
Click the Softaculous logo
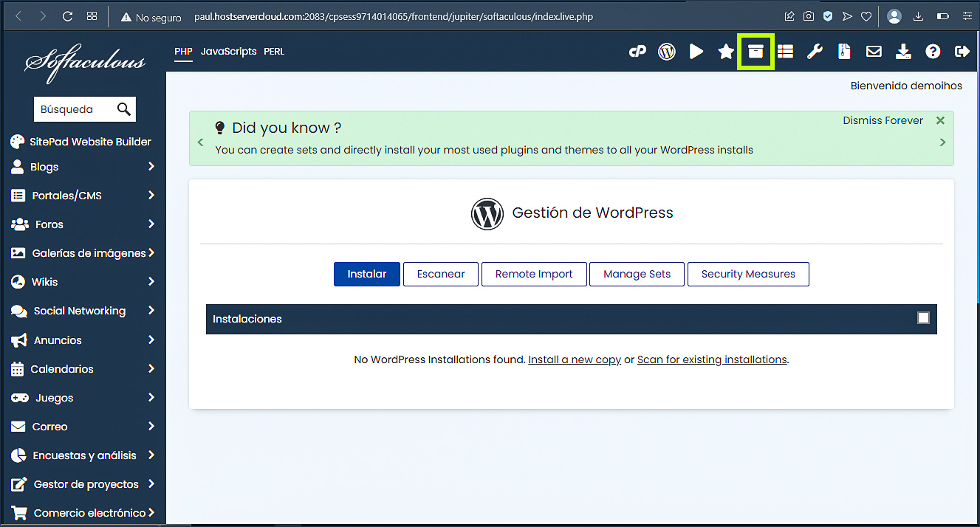[85, 63]
